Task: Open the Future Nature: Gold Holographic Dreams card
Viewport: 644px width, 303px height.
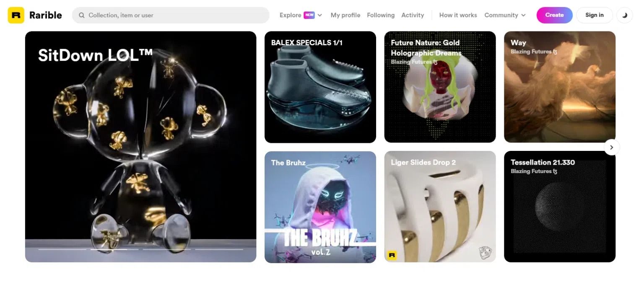Action: (440, 87)
